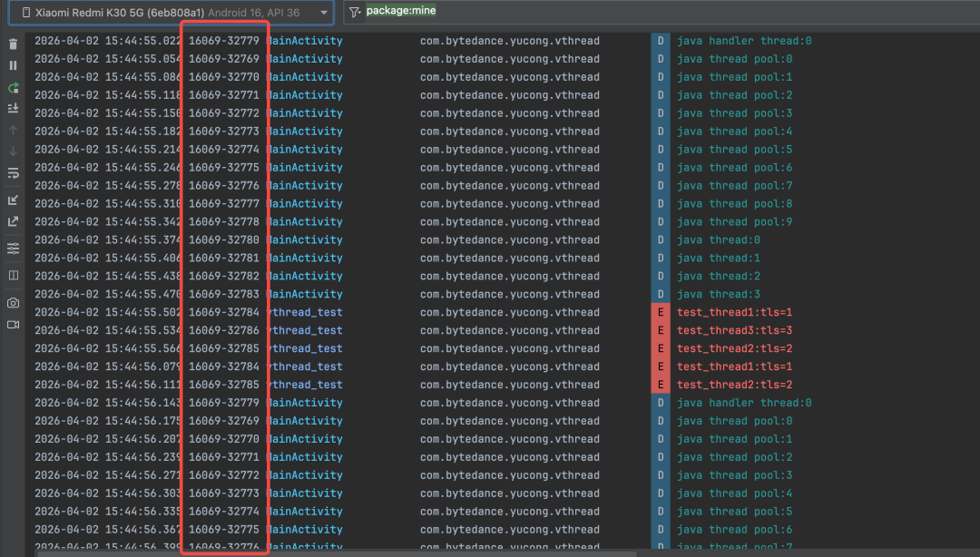Click timestamp 2026-04-02 15:44:55.022
The image size is (980, 557).
pyautogui.click(x=107, y=41)
